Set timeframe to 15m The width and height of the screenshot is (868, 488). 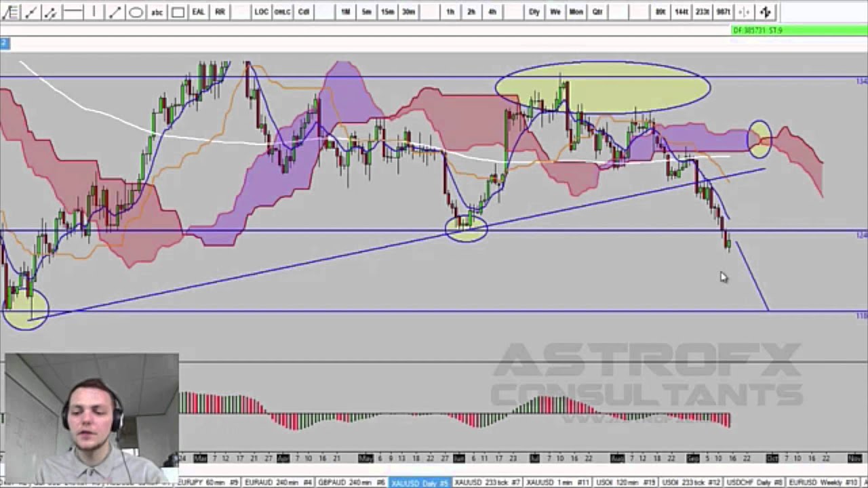click(x=387, y=12)
